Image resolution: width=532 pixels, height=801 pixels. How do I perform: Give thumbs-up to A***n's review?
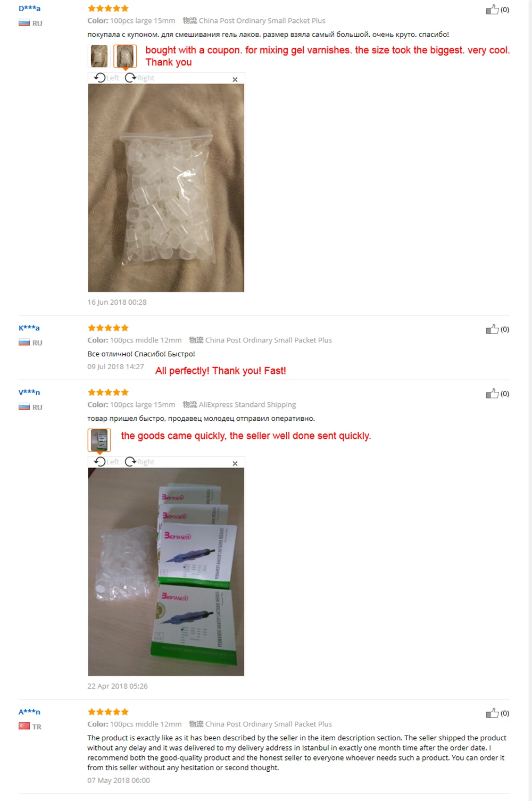tap(492, 713)
